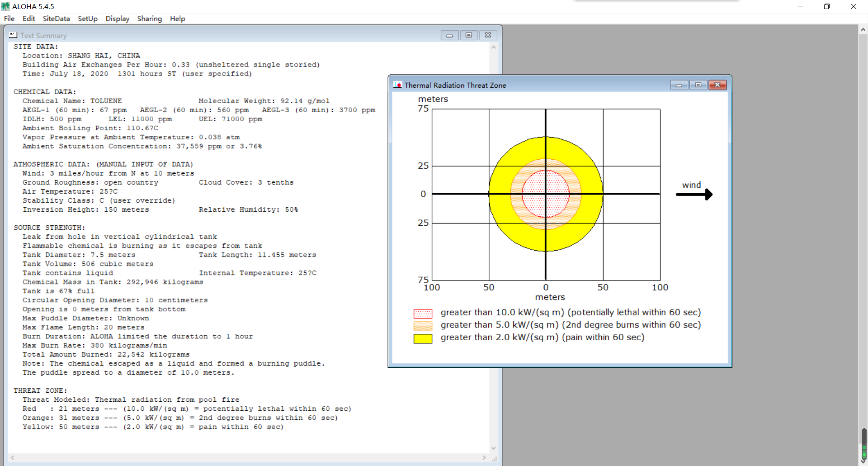The width and height of the screenshot is (868, 466).
Task: Close the ALOHA application window
Action: [854, 6]
